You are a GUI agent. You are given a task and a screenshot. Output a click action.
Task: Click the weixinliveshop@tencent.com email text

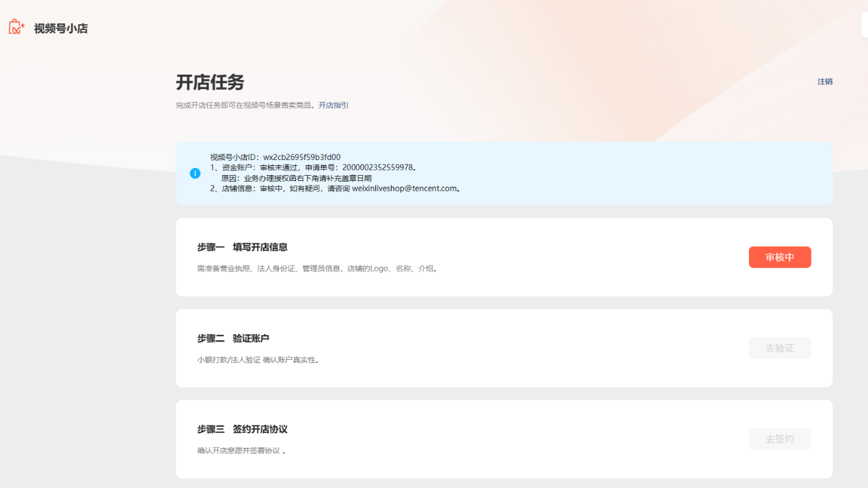point(404,189)
